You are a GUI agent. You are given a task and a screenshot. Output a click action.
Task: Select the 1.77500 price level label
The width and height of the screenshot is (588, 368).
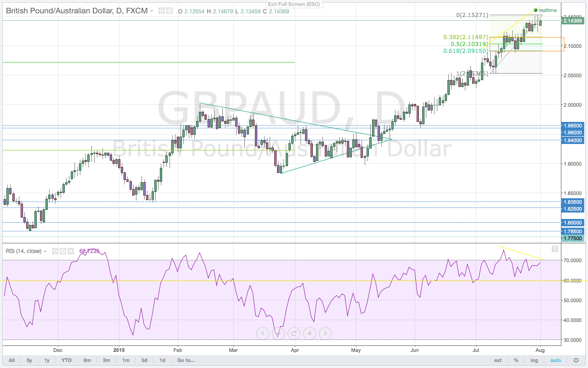pos(573,238)
